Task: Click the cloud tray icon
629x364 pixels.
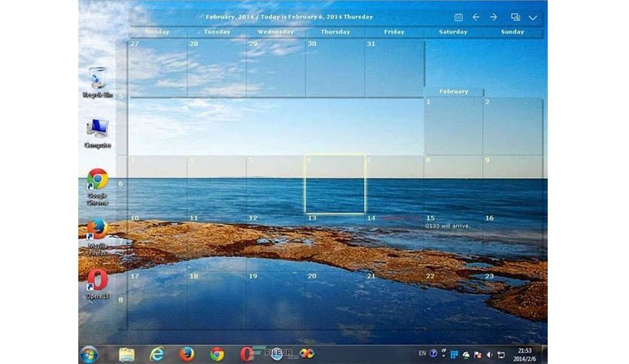Action: click(x=466, y=354)
